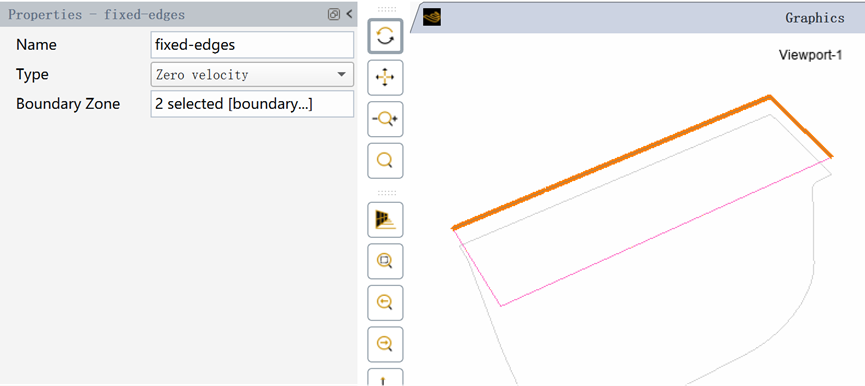Select the Pan view tool
This screenshot has height=386, width=865.
[x=385, y=78]
